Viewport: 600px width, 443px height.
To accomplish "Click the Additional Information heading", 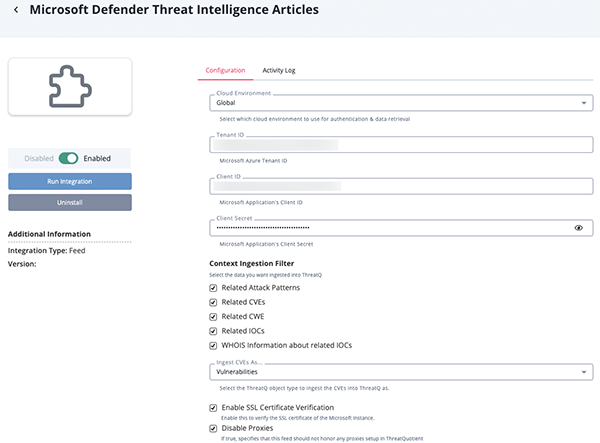I will point(49,234).
